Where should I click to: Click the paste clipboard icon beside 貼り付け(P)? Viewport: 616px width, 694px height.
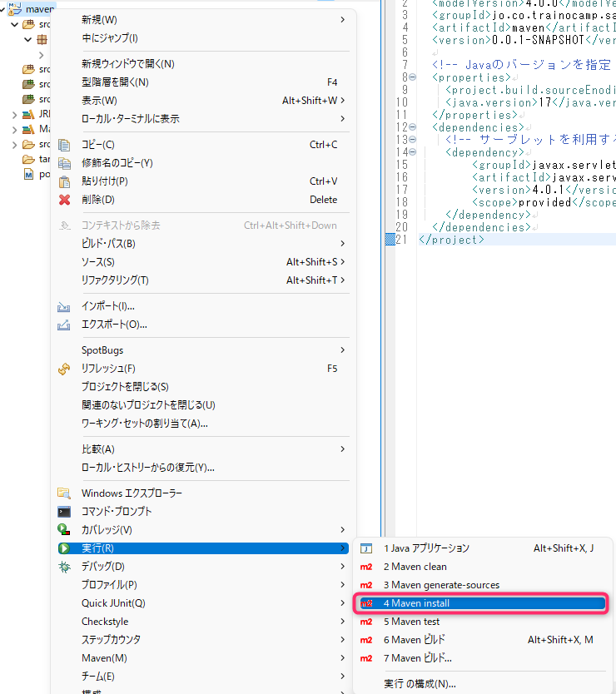[x=64, y=181]
